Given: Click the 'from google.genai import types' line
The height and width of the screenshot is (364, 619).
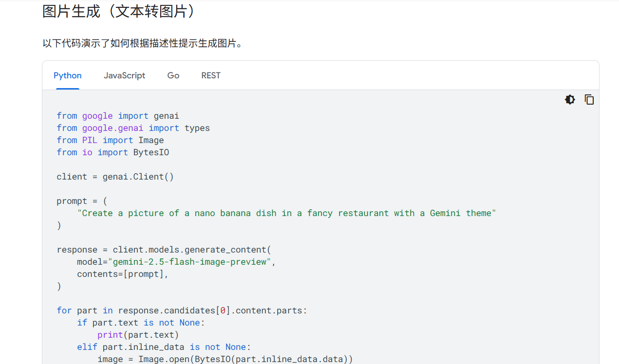Looking at the screenshot, I should click(x=133, y=128).
